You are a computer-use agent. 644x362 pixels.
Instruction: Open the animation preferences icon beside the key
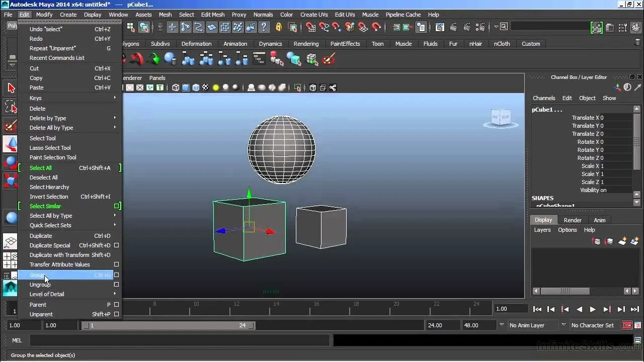click(x=637, y=325)
